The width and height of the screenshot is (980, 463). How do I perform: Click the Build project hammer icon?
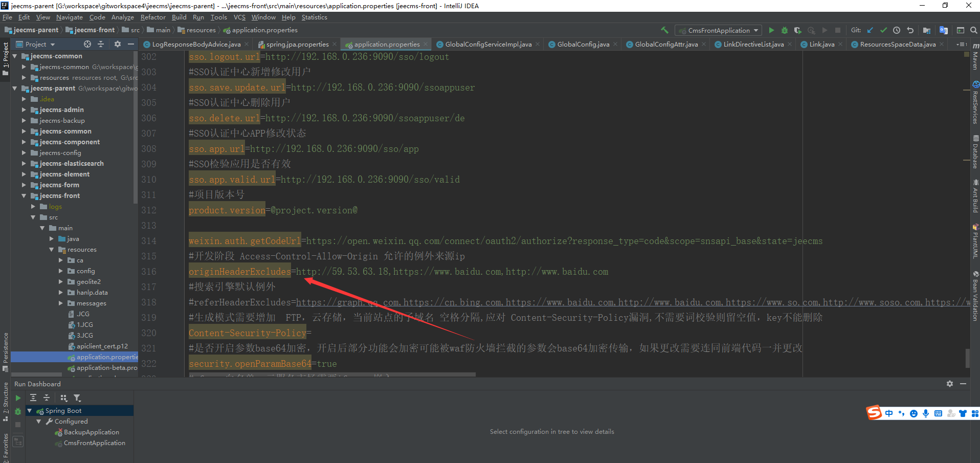[664, 30]
